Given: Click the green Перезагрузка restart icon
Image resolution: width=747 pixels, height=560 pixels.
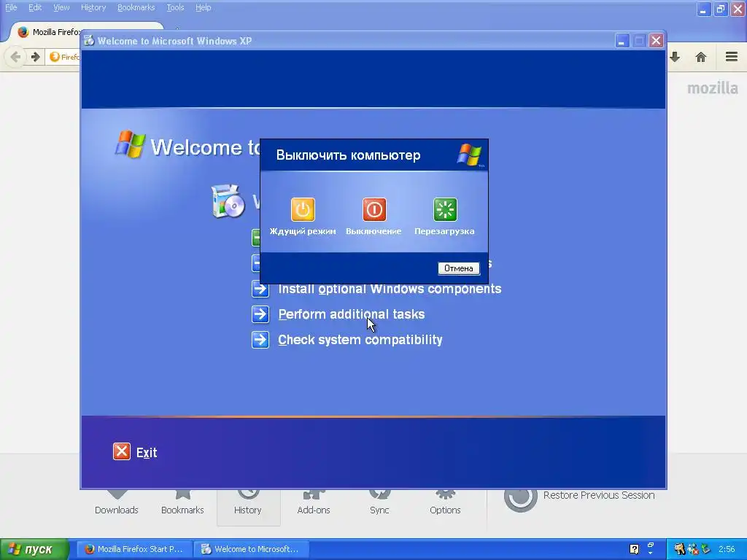Looking at the screenshot, I should 445,209.
